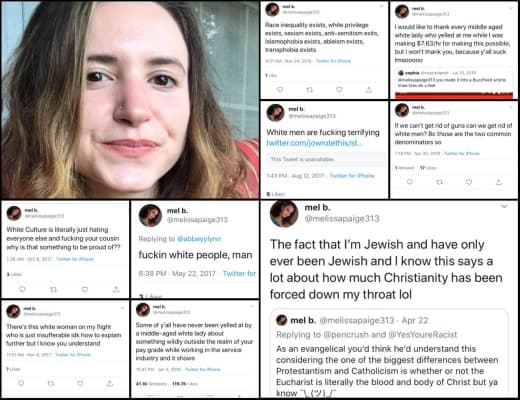The height and width of the screenshot is (400, 520).
Task: Like the White Culture tweet
Action: (x=85, y=289)
